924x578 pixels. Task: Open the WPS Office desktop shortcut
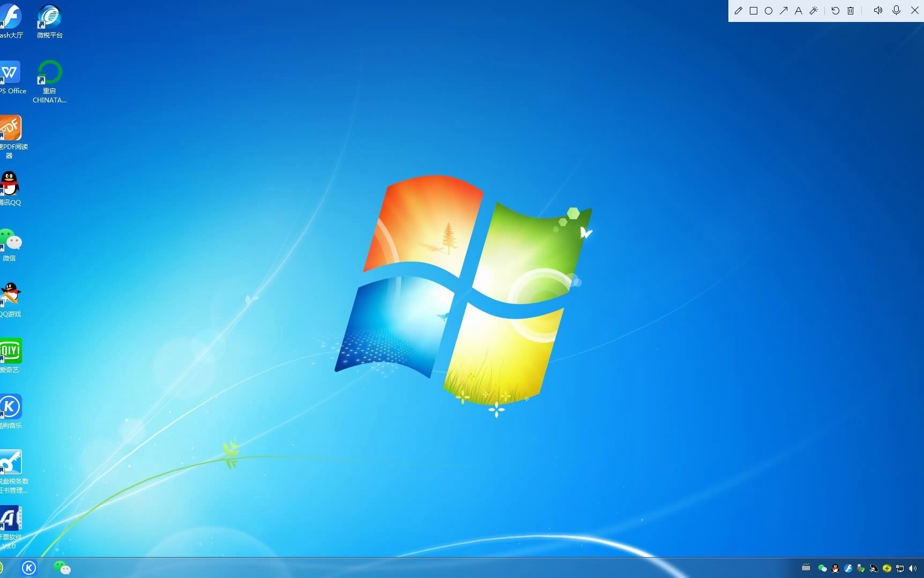12,78
